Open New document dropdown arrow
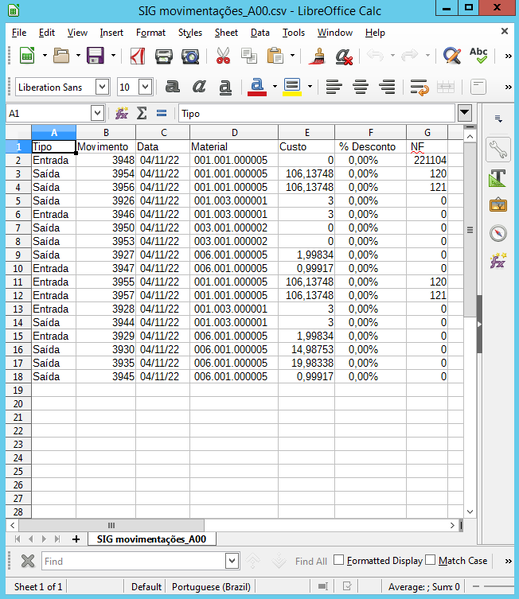 click(x=44, y=56)
